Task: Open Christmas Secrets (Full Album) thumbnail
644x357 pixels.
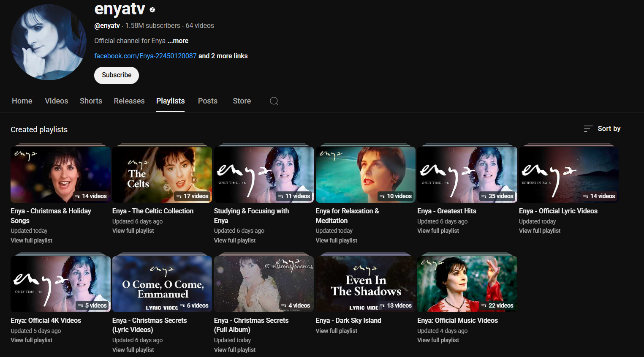Action: coord(264,284)
